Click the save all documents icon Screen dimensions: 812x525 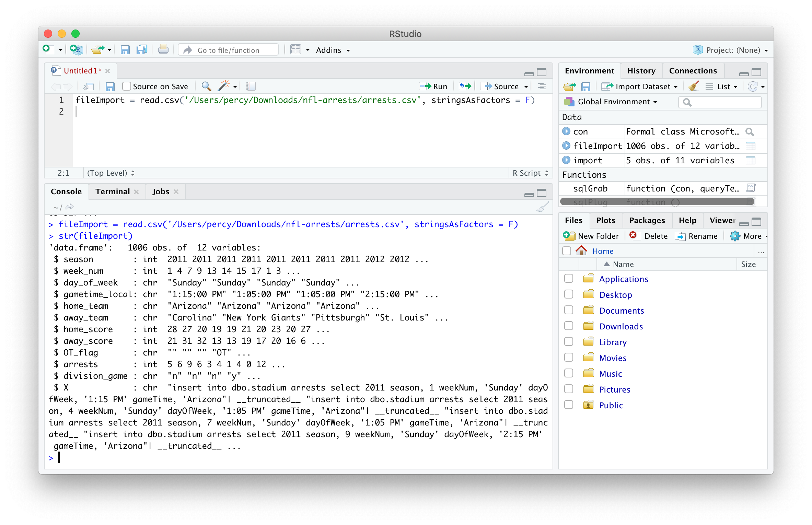[x=142, y=50]
